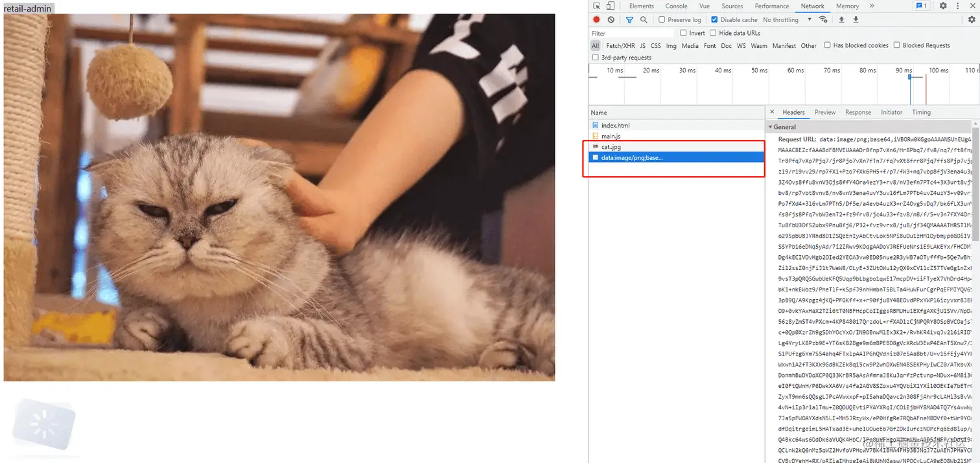Switch to Sources tab
Image resolution: width=980 pixels, height=463 pixels.
pyautogui.click(x=732, y=6)
